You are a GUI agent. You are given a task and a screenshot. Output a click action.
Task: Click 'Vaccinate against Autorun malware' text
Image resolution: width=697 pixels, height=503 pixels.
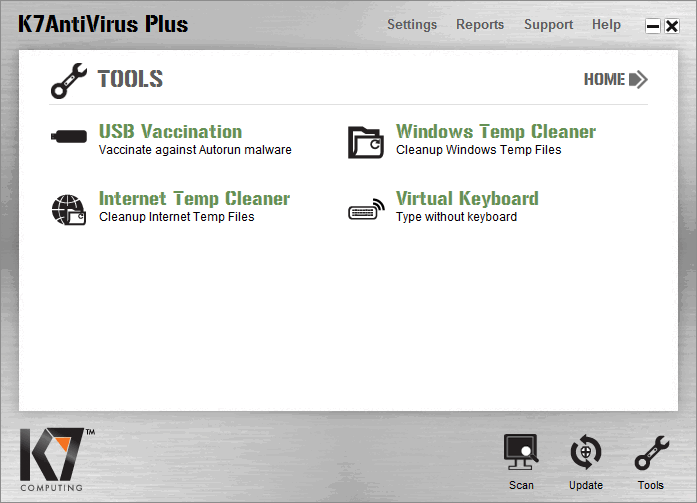pos(195,150)
